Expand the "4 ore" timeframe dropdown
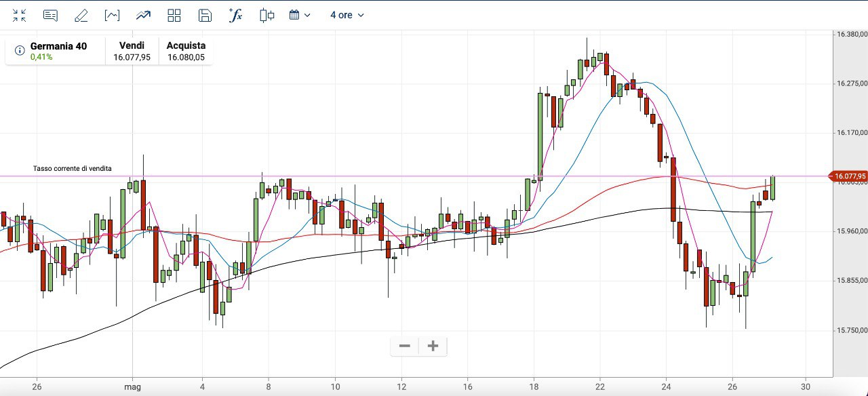Viewport: 868px width, 396px height. pyautogui.click(x=347, y=15)
